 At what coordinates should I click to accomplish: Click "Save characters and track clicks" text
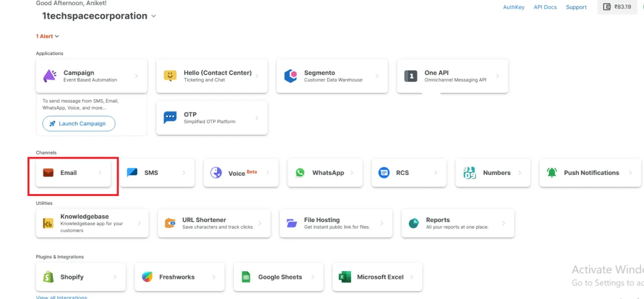[x=217, y=227]
